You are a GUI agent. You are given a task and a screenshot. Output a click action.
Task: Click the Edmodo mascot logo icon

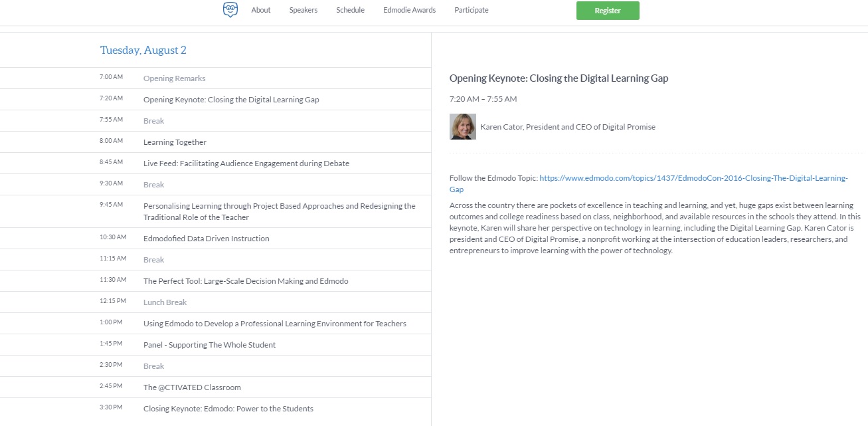tap(230, 10)
